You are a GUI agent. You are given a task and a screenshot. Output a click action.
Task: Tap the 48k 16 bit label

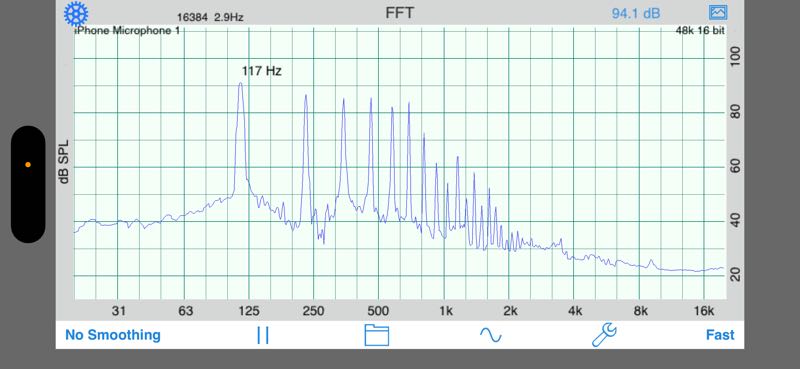pyautogui.click(x=699, y=31)
